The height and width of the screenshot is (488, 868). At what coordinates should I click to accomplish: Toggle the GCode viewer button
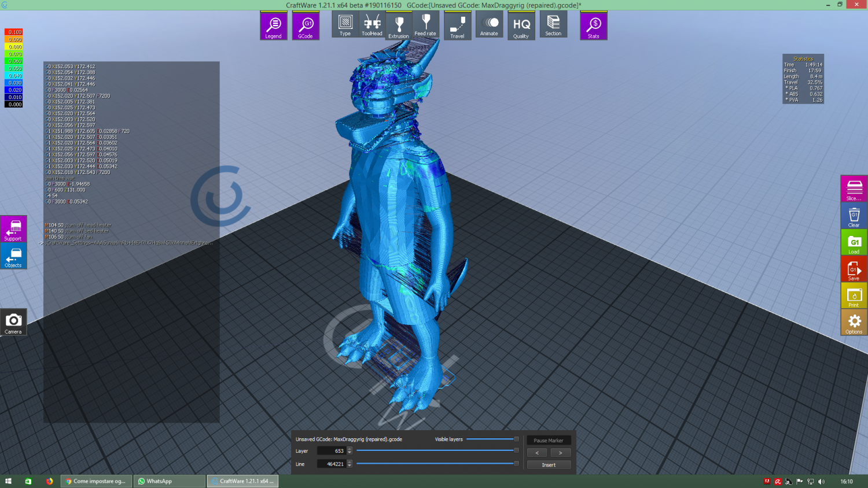tap(306, 26)
